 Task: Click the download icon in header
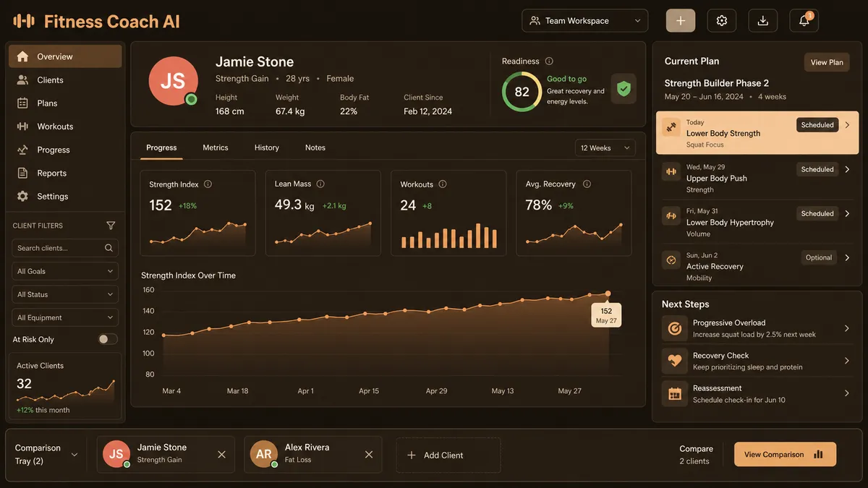(762, 21)
